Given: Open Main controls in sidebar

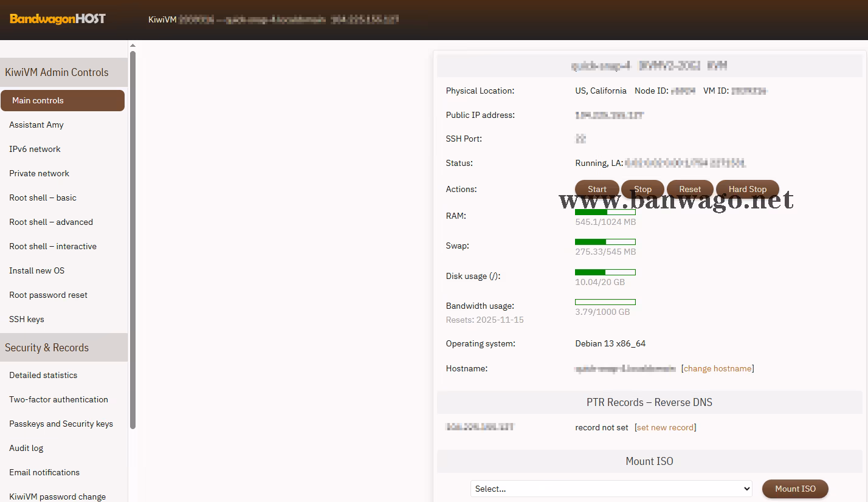Looking at the screenshot, I should [x=63, y=100].
